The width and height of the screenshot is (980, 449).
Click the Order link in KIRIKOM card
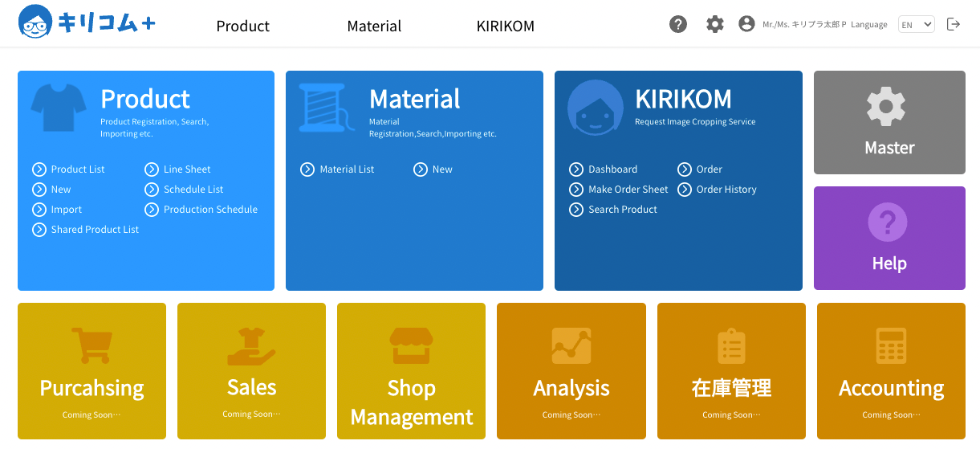[710, 169]
